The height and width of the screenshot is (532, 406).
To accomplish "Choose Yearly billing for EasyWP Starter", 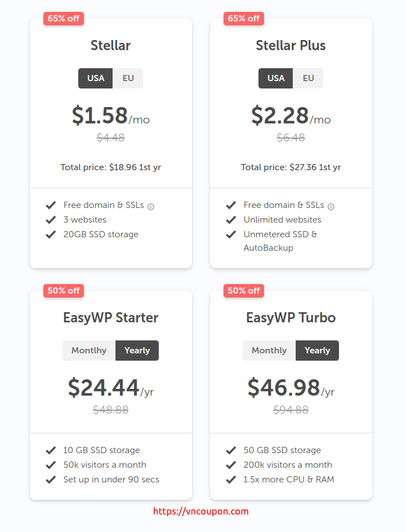I will click(137, 351).
